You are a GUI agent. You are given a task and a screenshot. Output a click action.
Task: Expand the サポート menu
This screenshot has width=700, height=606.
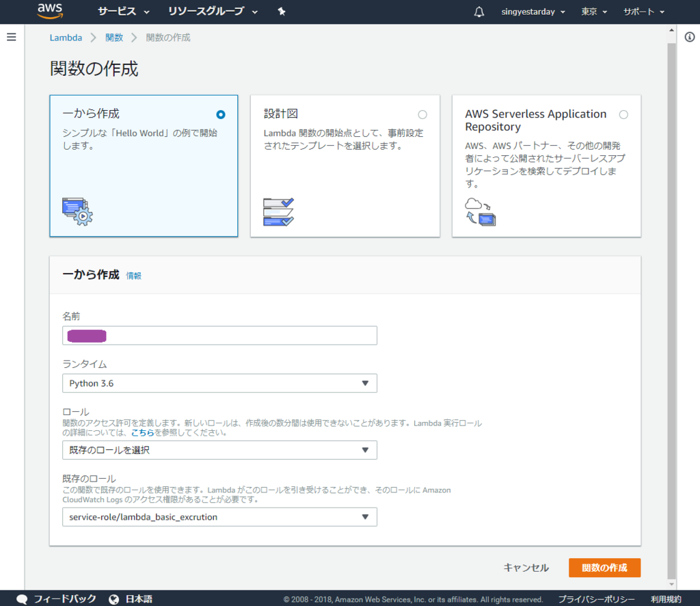click(644, 12)
